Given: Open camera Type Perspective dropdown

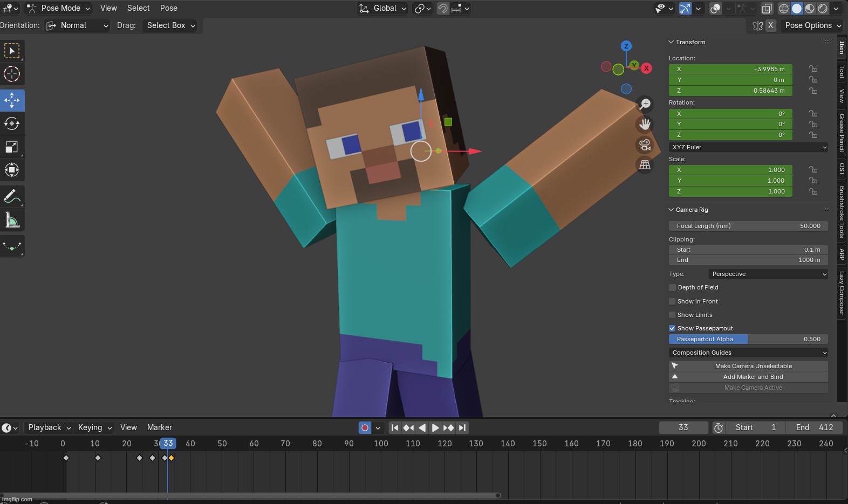Looking at the screenshot, I should [768, 274].
